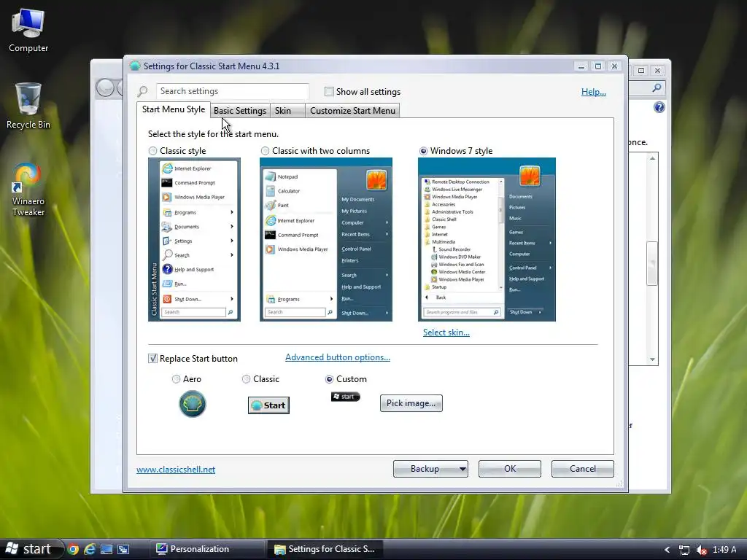Open the Computer desktop icon
Viewport: 747px width, 560px height.
tap(28, 30)
